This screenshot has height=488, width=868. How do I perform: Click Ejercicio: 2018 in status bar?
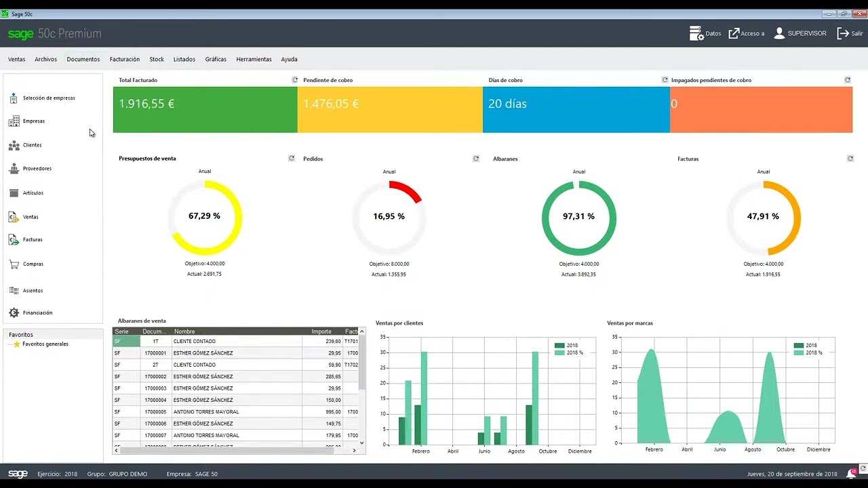pos(58,474)
